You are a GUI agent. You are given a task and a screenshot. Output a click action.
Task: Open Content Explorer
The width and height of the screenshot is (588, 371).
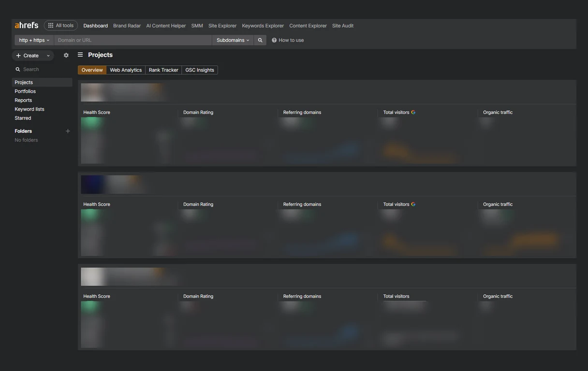click(308, 26)
